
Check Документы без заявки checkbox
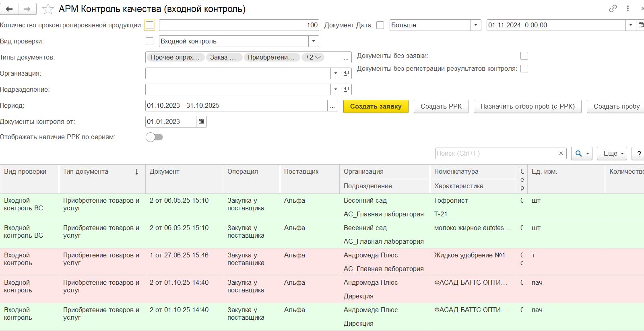pyautogui.click(x=524, y=56)
